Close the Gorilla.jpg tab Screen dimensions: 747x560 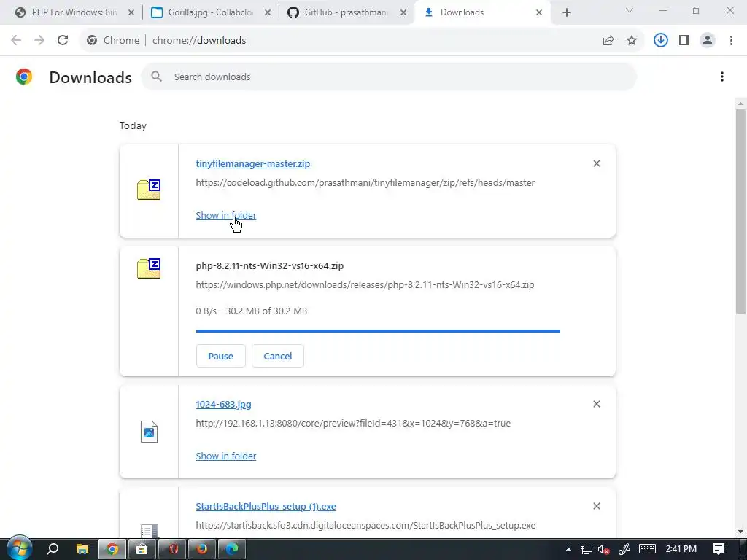click(x=268, y=12)
